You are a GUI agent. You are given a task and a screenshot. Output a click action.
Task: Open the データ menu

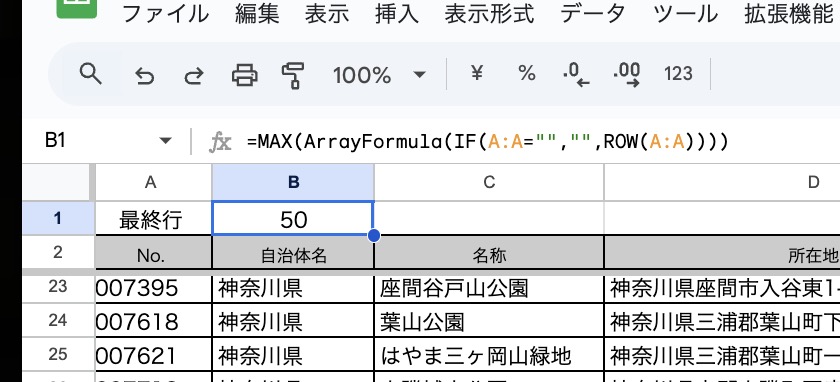click(x=593, y=14)
